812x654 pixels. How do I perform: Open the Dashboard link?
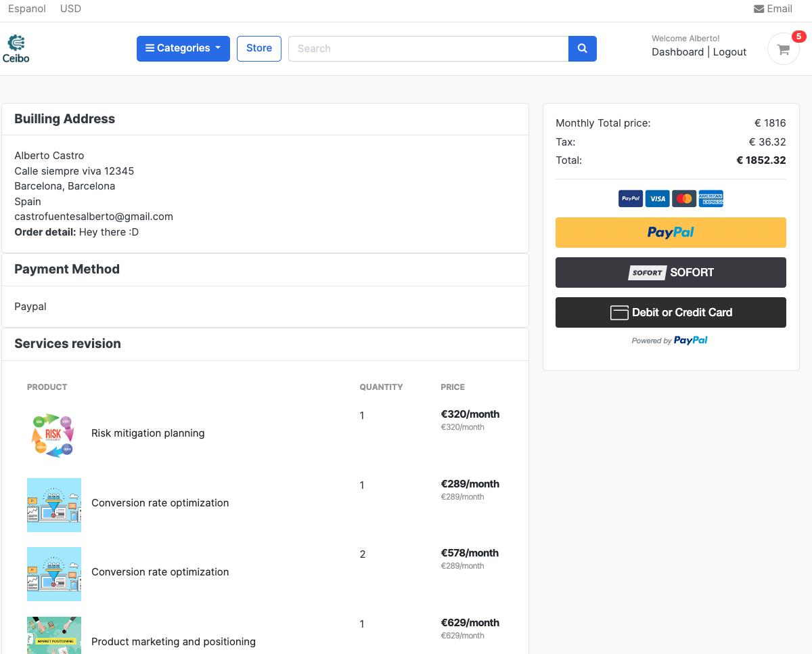pyautogui.click(x=677, y=52)
